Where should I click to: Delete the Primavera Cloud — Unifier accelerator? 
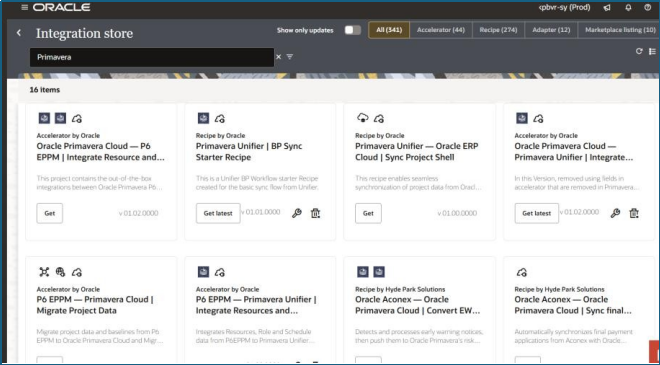point(634,213)
